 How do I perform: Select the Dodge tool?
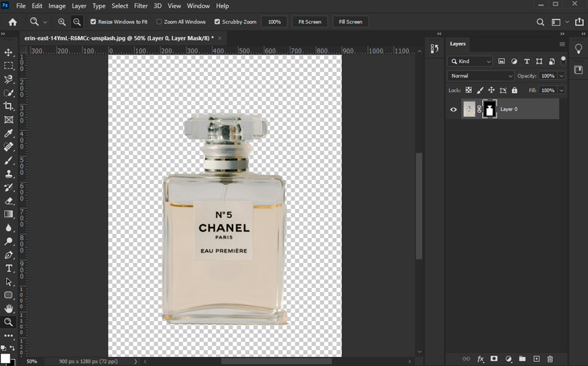8,241
